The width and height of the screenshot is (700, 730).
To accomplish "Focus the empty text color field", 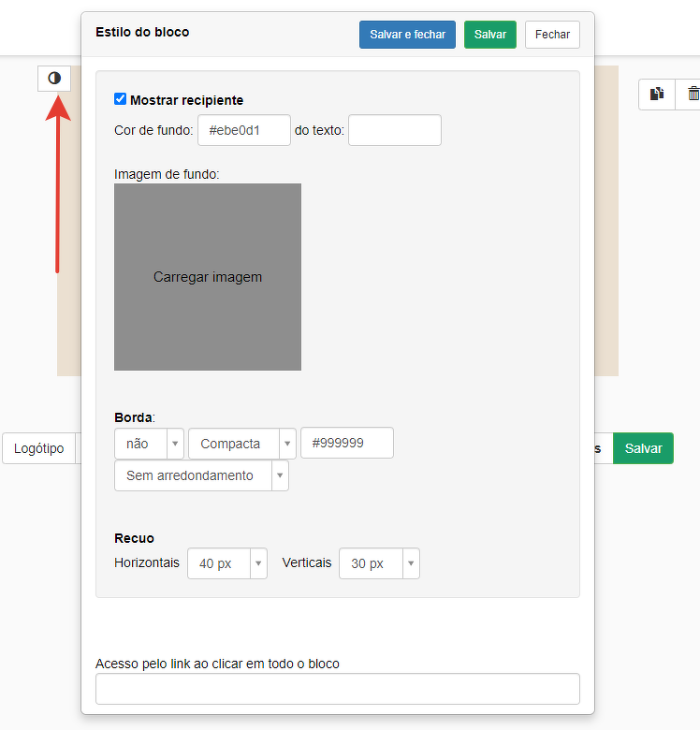I will [x=394, y=130].
